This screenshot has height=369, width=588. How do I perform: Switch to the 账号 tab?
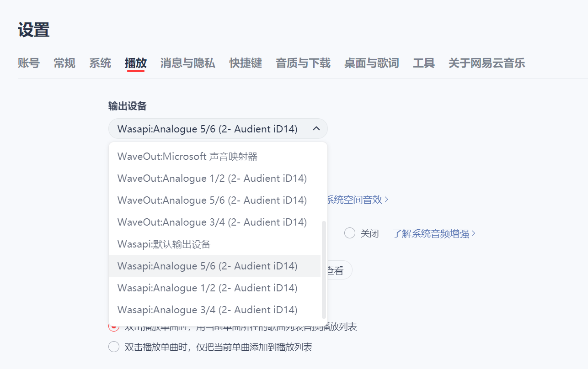[x=28, y=63]
